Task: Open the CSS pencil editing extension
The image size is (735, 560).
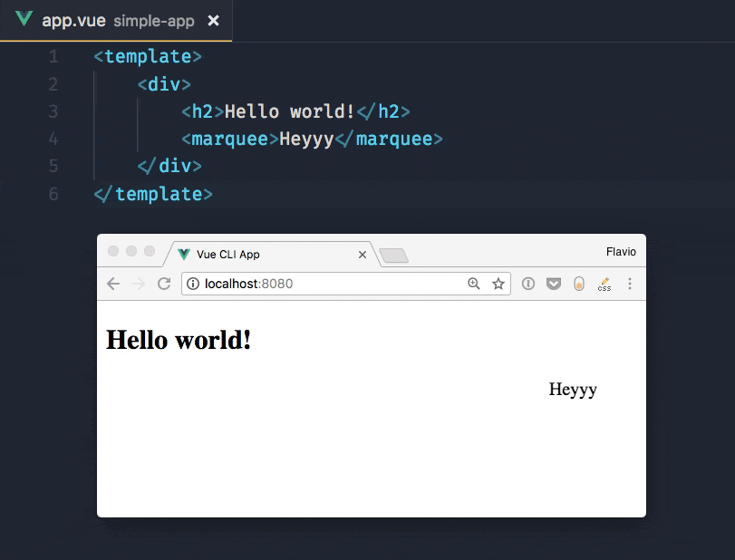Action: [604, 284]
